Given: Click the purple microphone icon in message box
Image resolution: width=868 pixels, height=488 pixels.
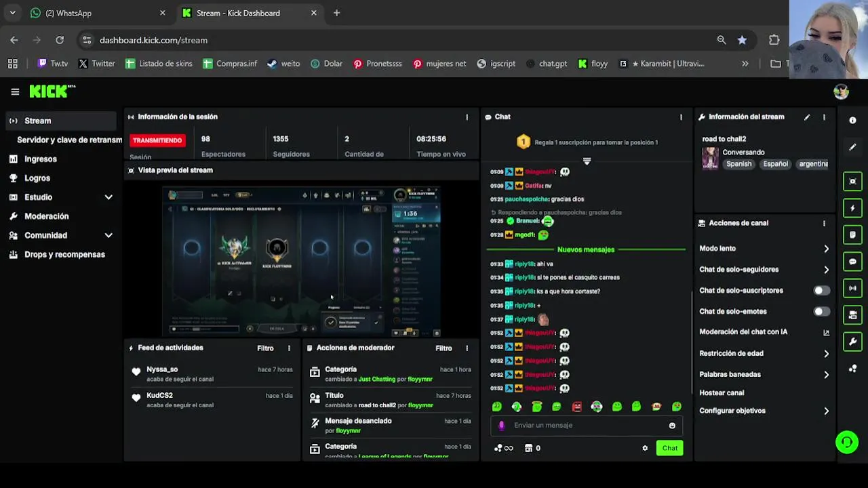Looking at the screenshot, I should 501,426.
